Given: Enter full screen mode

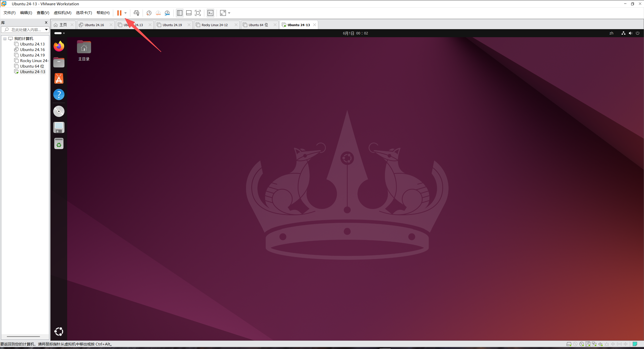Looking at the screenshot, I should coord(198,13).
